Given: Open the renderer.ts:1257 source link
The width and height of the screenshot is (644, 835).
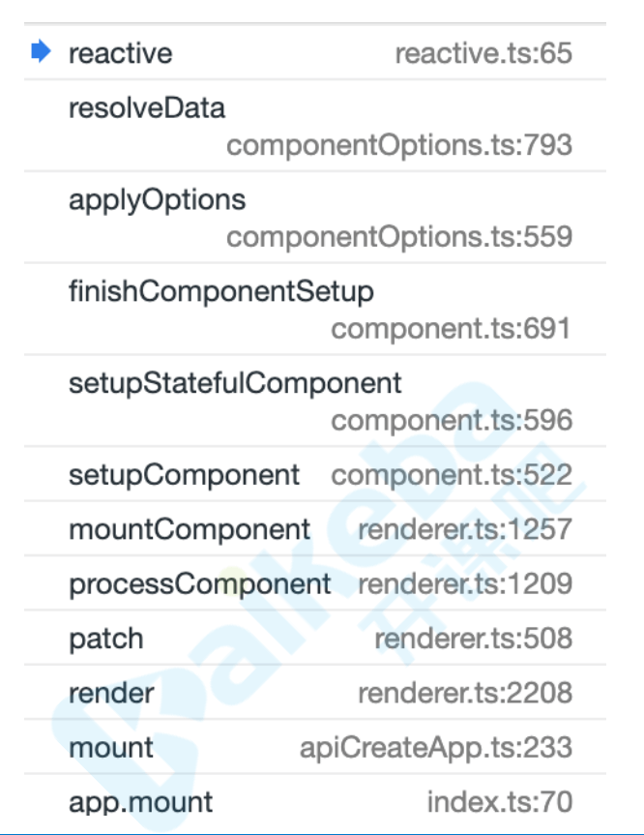Looking at the screenshot, I should tap(465, 529).
